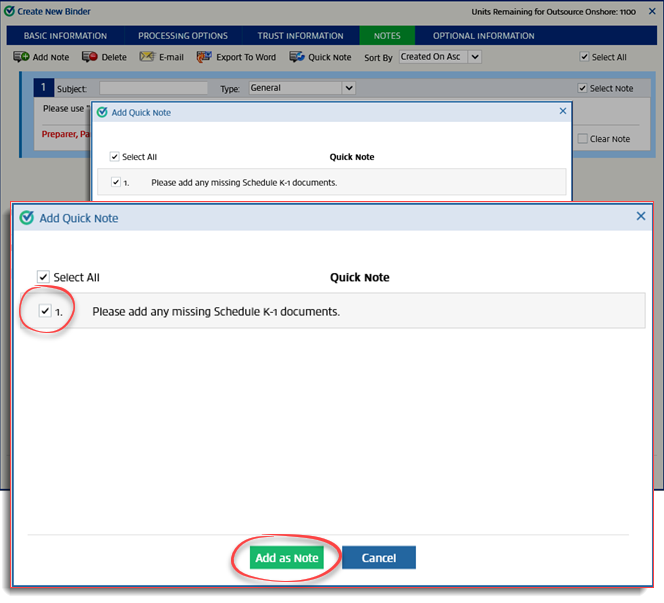Click the Subject input field

(x=153, y=89)
